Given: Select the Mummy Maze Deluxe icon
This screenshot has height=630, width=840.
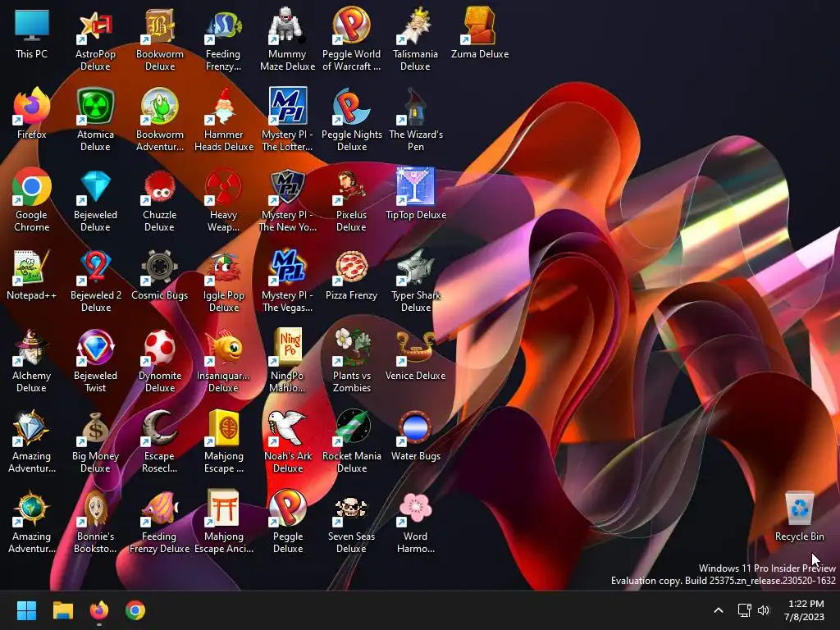Looking at the screenshot, I should [287, 25].
